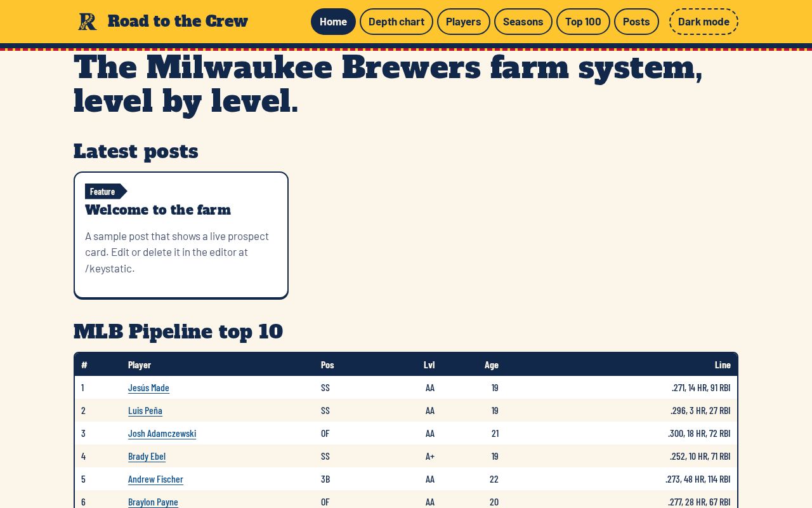This screenshot has width=812, height=508.
Task: Open the Players page
Action: pyautogui.click(x=464, y=22)
